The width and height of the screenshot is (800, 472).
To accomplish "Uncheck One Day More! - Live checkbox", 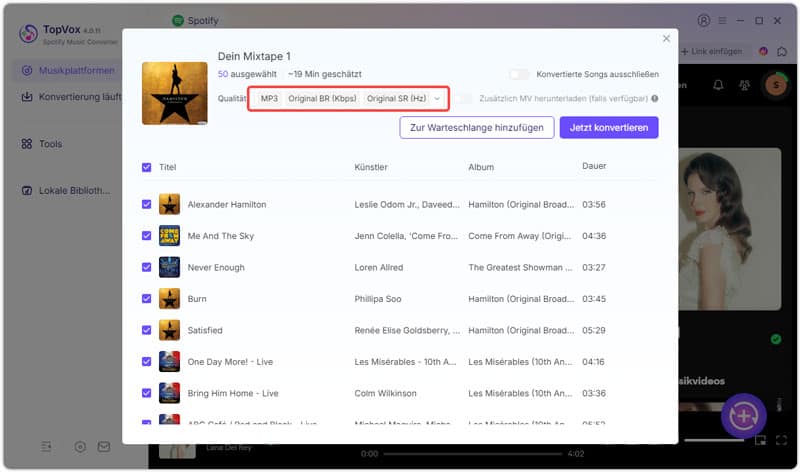I will point(146,361).
